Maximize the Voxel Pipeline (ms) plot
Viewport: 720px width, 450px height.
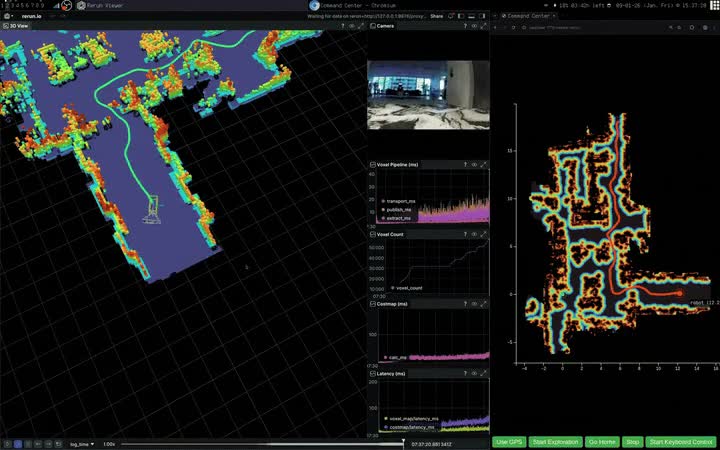click(483, 164)
